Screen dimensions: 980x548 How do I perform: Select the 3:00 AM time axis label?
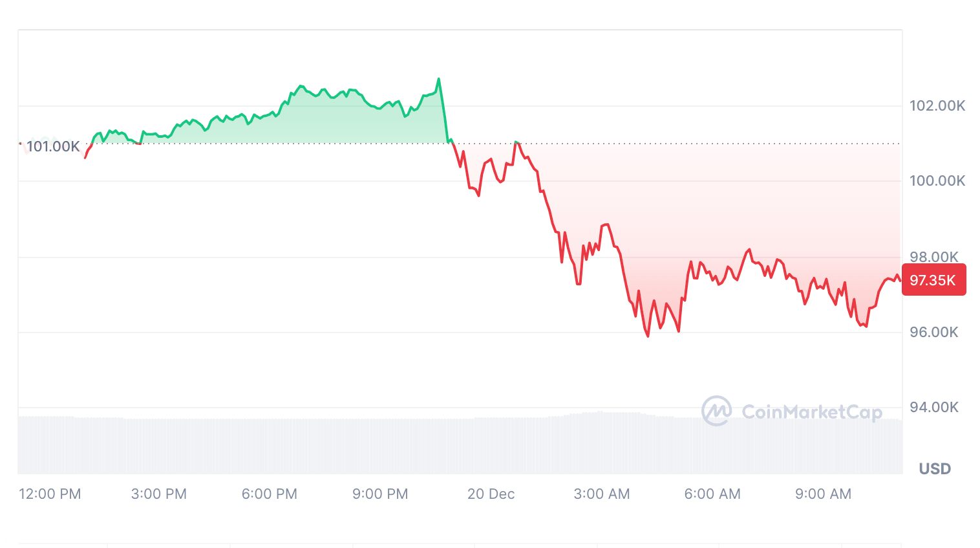tap(602, 494)
